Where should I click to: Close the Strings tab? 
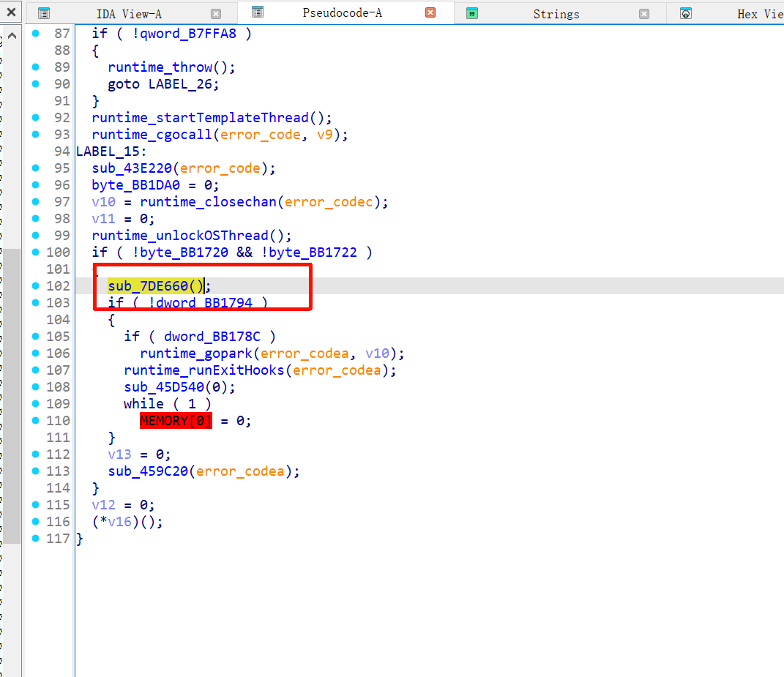coord(644,13)
